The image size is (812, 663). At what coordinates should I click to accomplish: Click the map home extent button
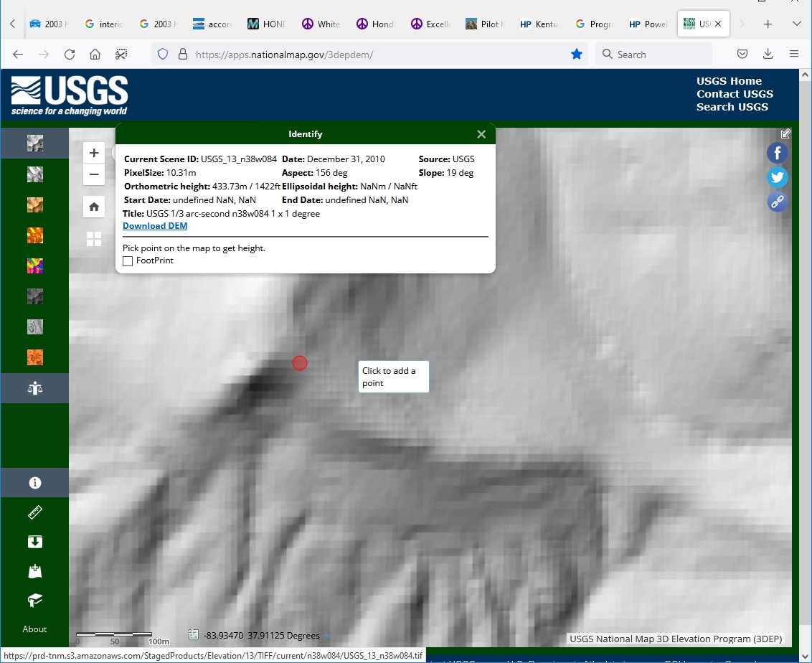coord(94,207)
